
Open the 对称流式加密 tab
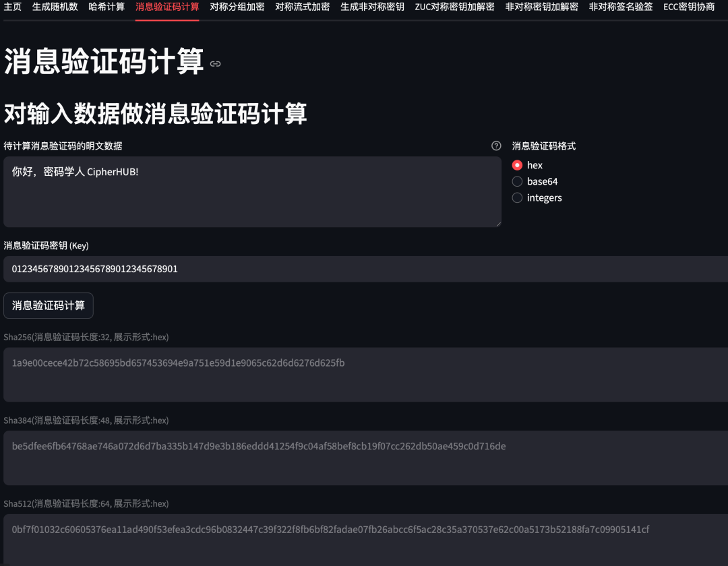(x=302, y=7)
